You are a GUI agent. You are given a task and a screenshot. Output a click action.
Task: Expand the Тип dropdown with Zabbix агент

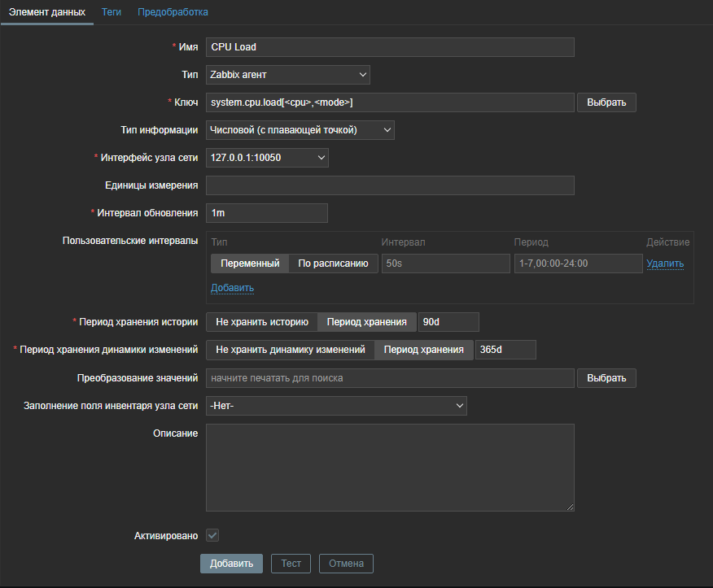pos(288,75)
